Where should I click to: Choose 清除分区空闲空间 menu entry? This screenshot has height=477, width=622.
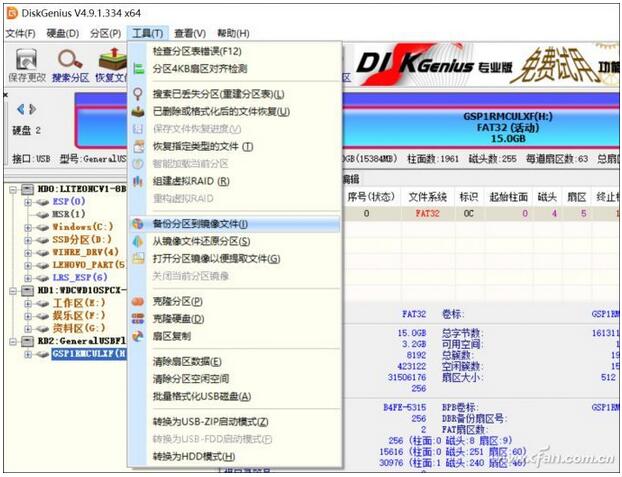[235, 379]
